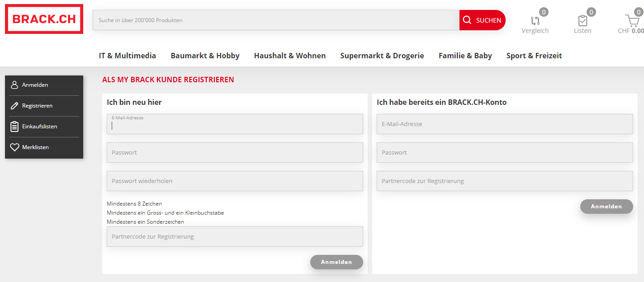The image size is (644, 282).
Task: Click the clipboard icon beside Einkaufslisten
Action: pyautogui.click(x=14, y=127)
